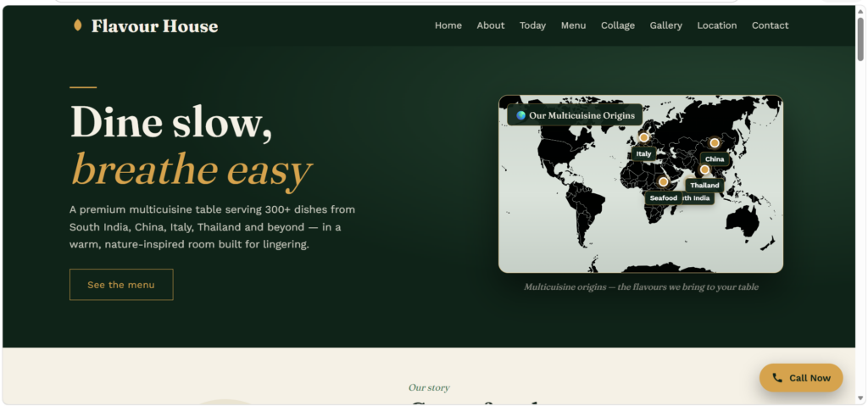Screen dimensions: 868x406
Task: Select the Italy map pin
Action: (x=644, y=137)
